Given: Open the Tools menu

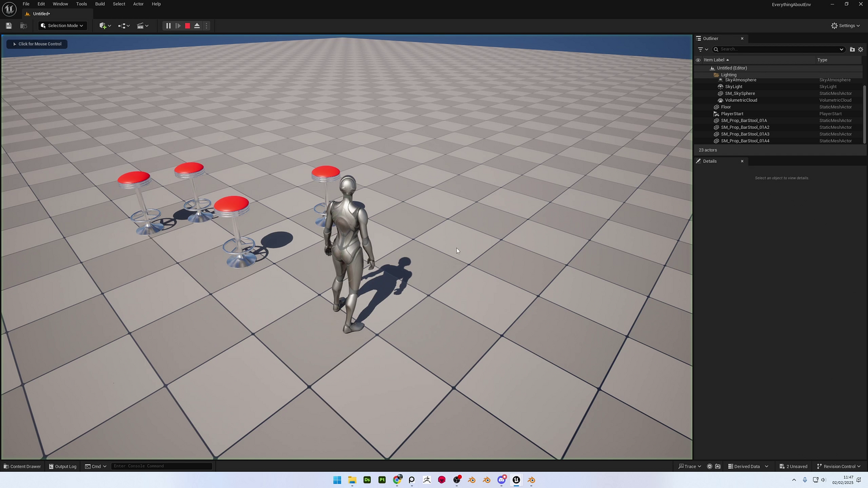Looking at the screenshot, I should (x=82, y=4).
